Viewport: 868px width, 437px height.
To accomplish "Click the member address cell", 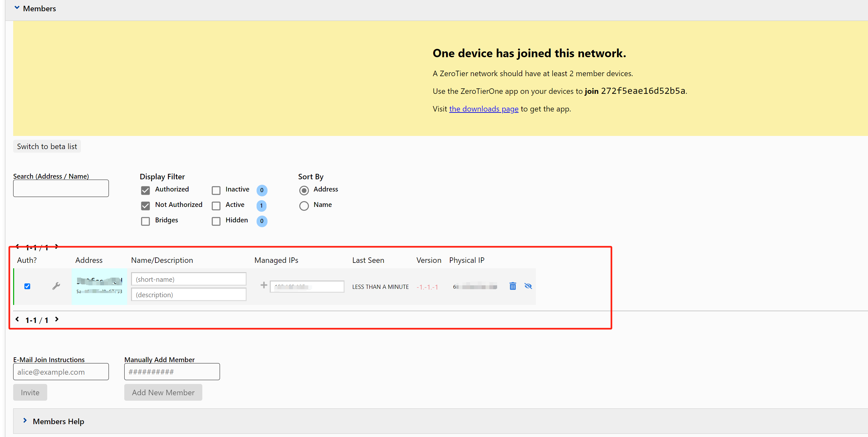I will [100, 286].
